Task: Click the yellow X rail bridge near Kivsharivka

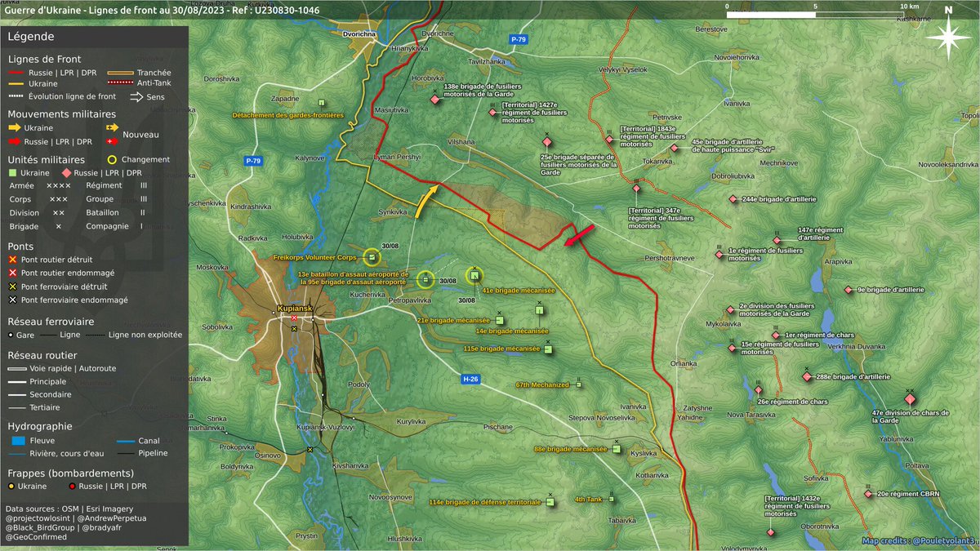Action: pyautogui.click(x=310, y=450)
